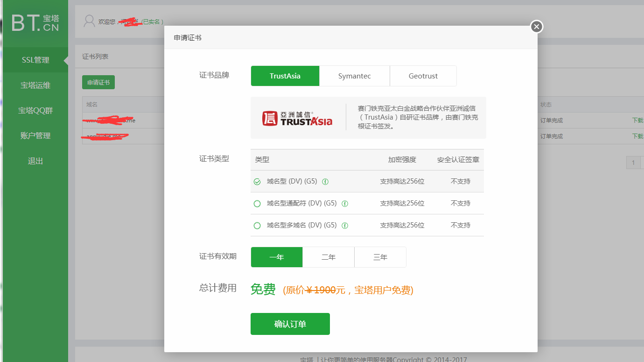
Task: Click the 状态 column header in background table
Action: click(x=546, y=105)
